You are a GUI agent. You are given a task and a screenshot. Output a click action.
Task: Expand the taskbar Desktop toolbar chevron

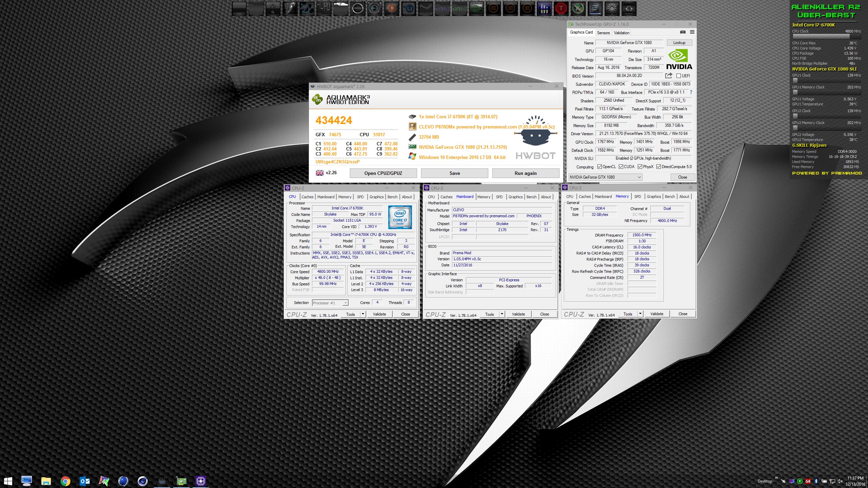tap(776, 478)
